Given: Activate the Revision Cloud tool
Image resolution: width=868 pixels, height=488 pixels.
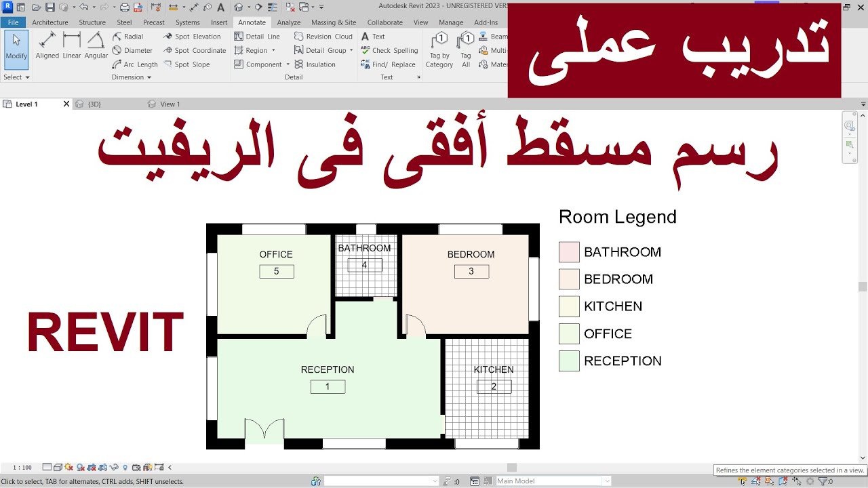Looking at the screenshot, I should point(323,37).
